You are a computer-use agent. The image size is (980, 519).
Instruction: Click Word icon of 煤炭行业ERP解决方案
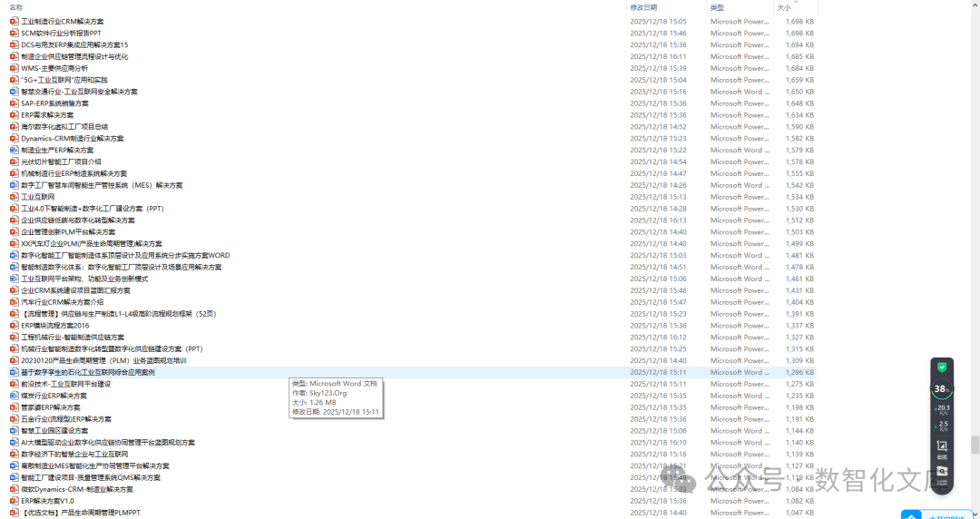point(15,396)
